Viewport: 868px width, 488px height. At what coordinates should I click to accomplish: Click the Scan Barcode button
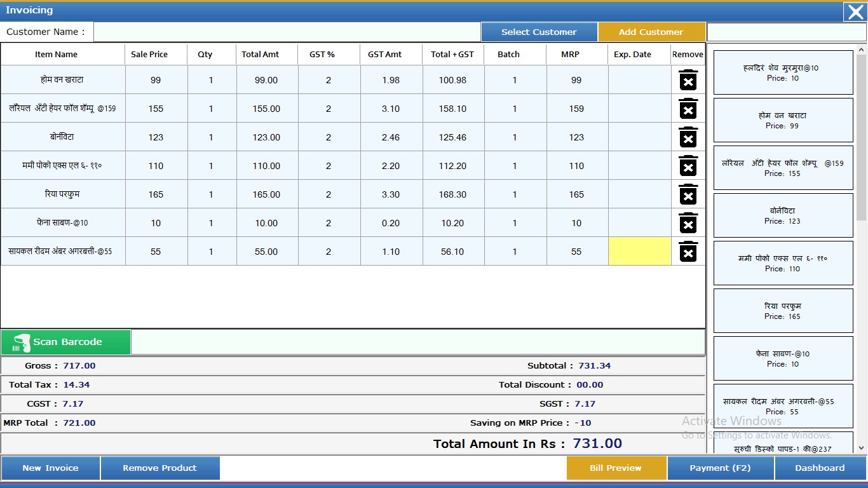click(66, 342)
